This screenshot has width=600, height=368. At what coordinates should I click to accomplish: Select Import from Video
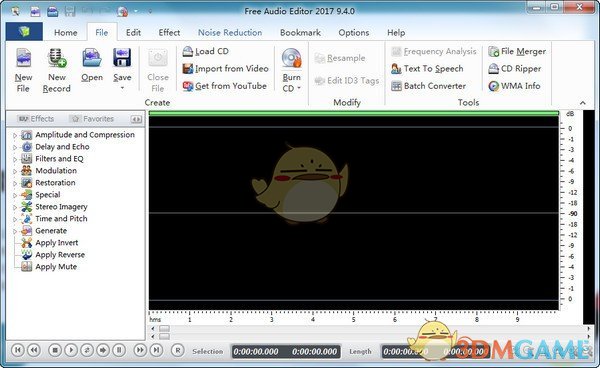pos(226,68)
